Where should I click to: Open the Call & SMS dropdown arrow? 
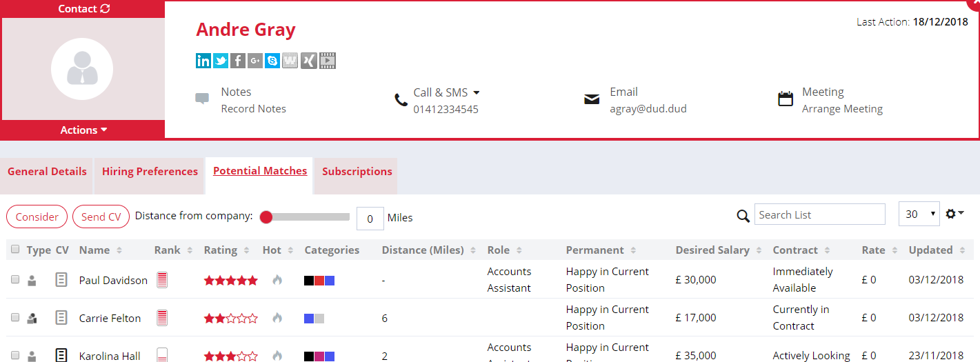tap(476, 92)
